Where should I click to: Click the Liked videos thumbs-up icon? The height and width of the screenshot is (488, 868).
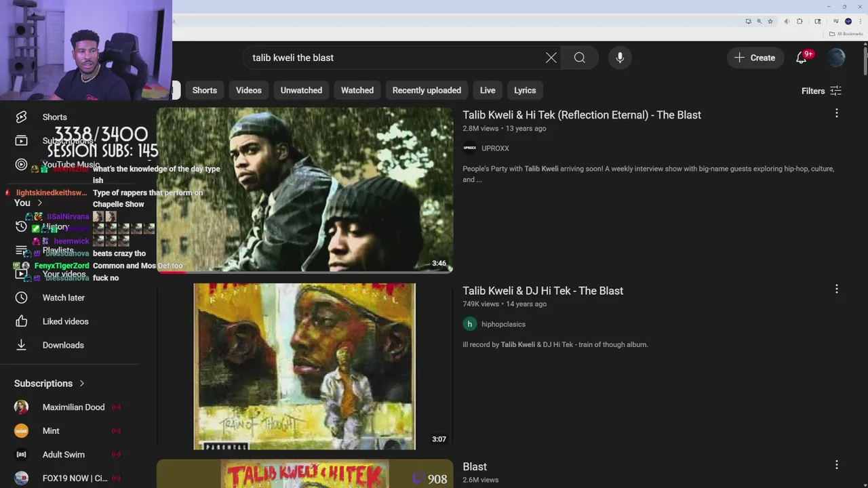(21, 321)
